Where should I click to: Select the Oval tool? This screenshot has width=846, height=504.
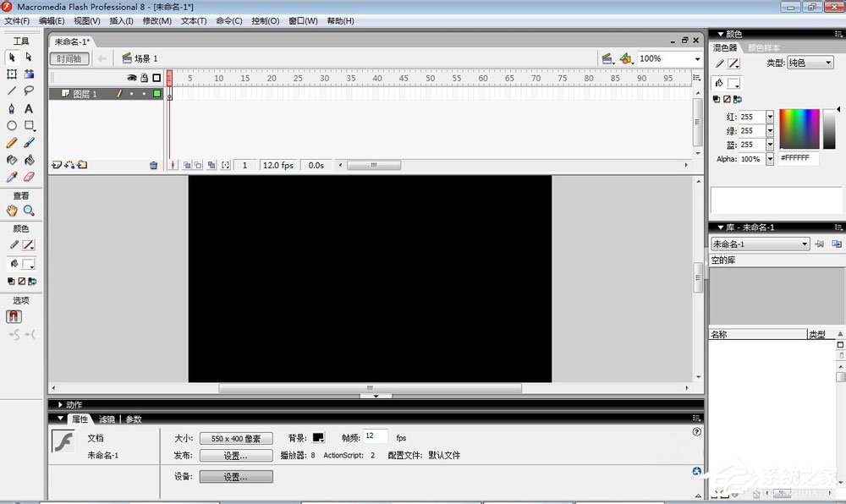[x=11, y=124]
